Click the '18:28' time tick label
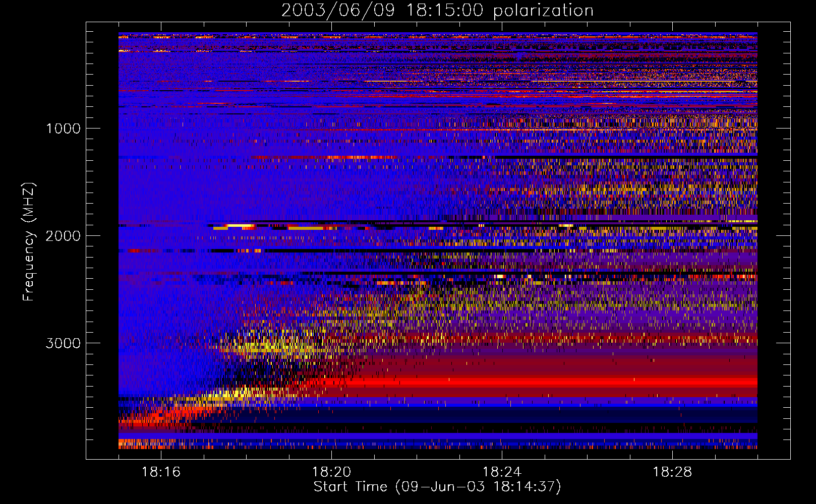The image size is (816, 504). tap(672, 472)
